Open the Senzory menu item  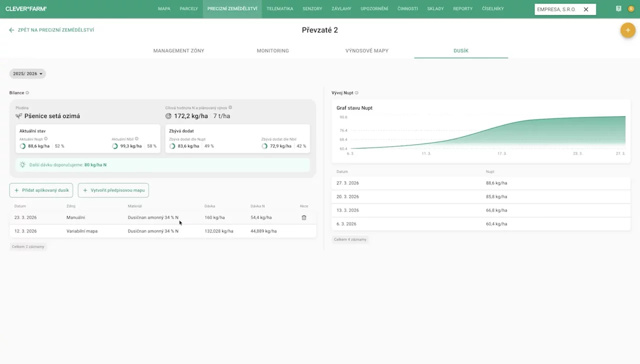pos(312,9)
